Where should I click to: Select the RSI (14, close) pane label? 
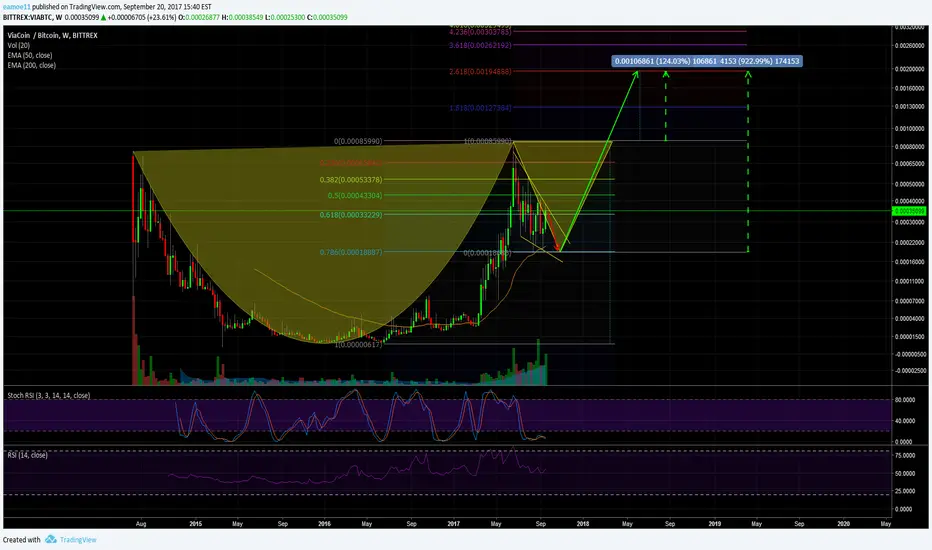[x=27, y=455]
